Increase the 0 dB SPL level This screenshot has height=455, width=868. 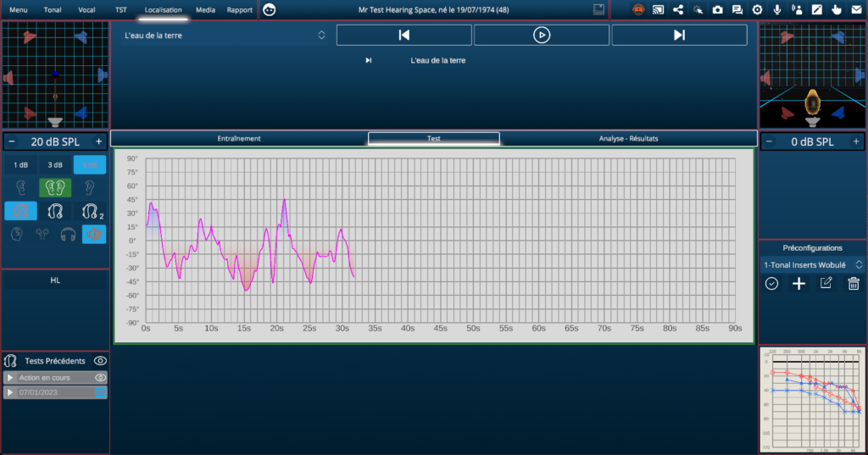(856, 141)
